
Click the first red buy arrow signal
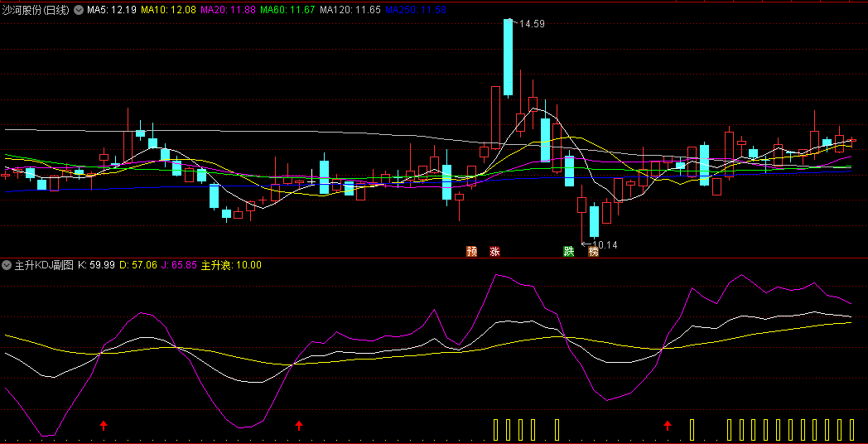(104, 426)
